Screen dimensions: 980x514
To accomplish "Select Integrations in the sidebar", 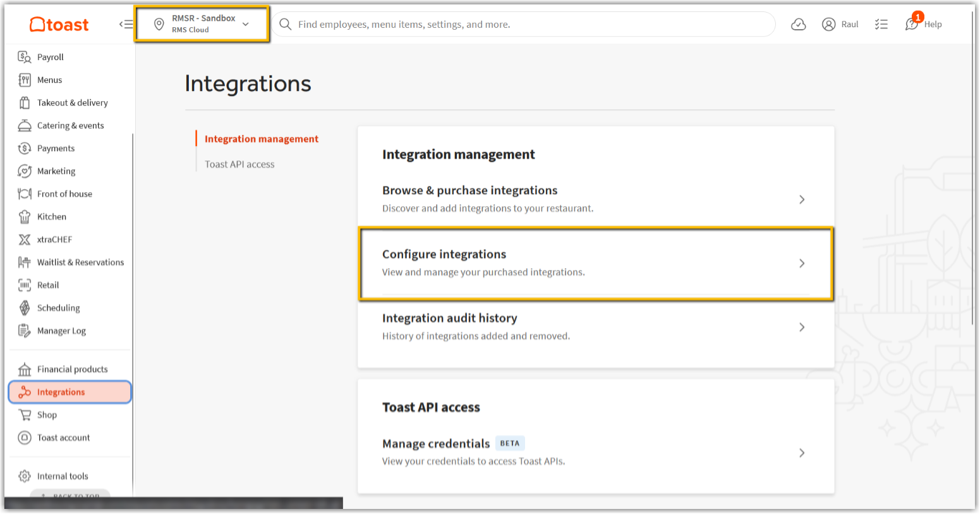I will (70, 392).
